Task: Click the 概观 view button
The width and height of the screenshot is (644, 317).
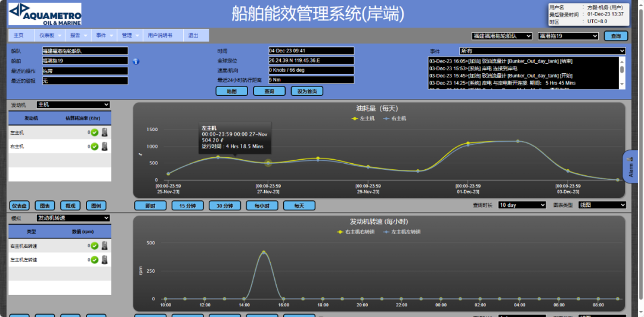Action: pyautogui.click(x=70, y=206)
